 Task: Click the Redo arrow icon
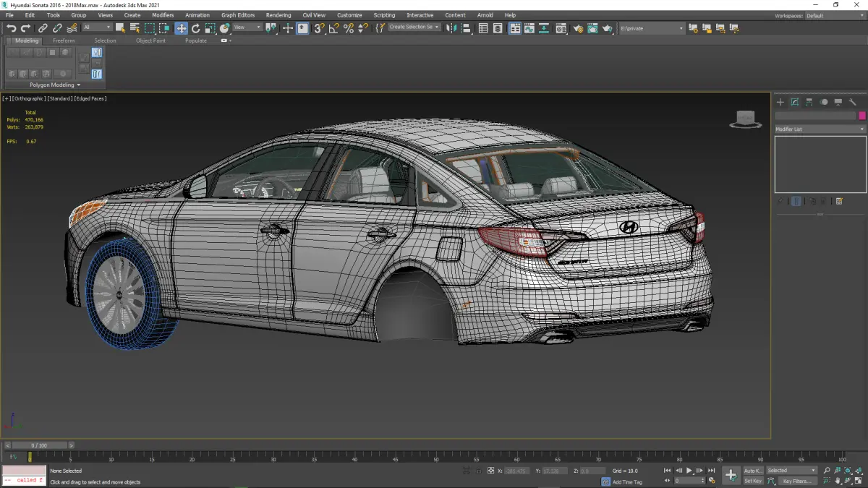point(25,28)
